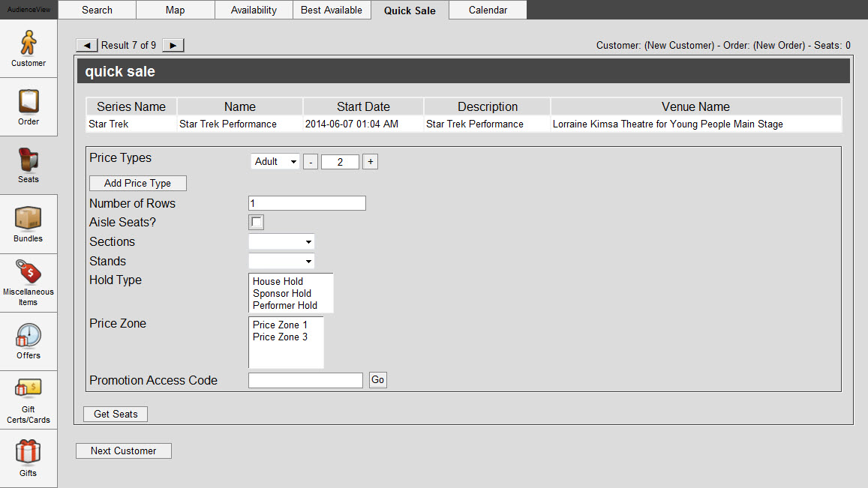Image resolution: width=868 pixels, height=488 pixels.
Task: Switch to the Best Available tab
Action: [332, 10]
